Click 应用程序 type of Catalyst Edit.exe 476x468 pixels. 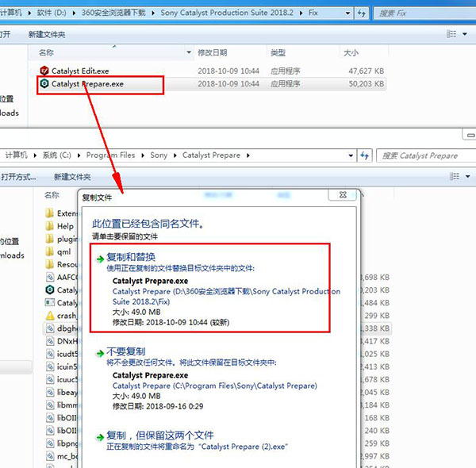click(x=286, y=71)
